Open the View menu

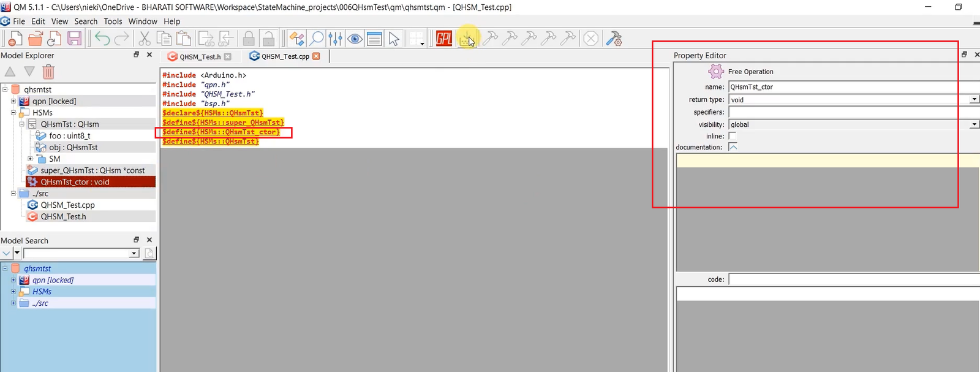pos(59,21)
